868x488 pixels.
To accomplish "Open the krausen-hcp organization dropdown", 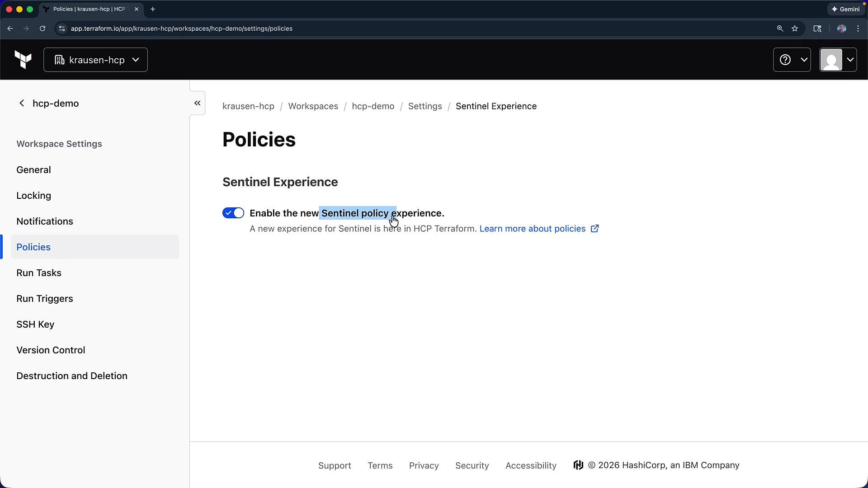I will pyautogui.click(x=95, y=60).
